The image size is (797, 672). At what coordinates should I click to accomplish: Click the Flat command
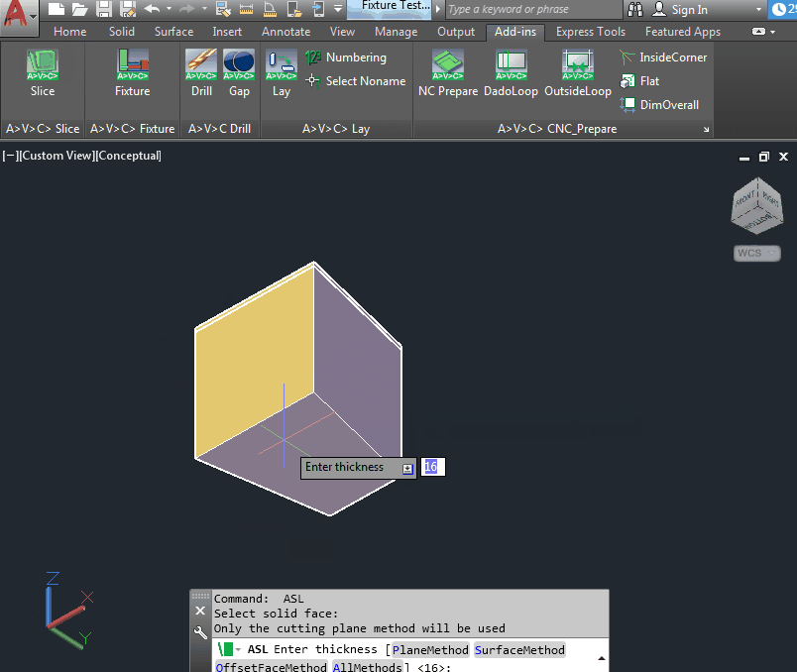(639, 81)
